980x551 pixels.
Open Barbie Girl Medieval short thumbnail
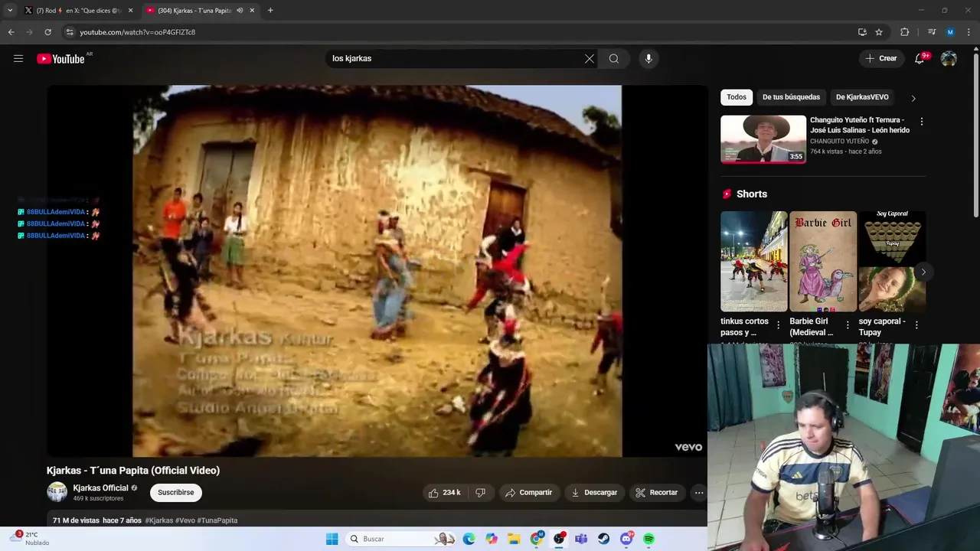pos(823,261)
